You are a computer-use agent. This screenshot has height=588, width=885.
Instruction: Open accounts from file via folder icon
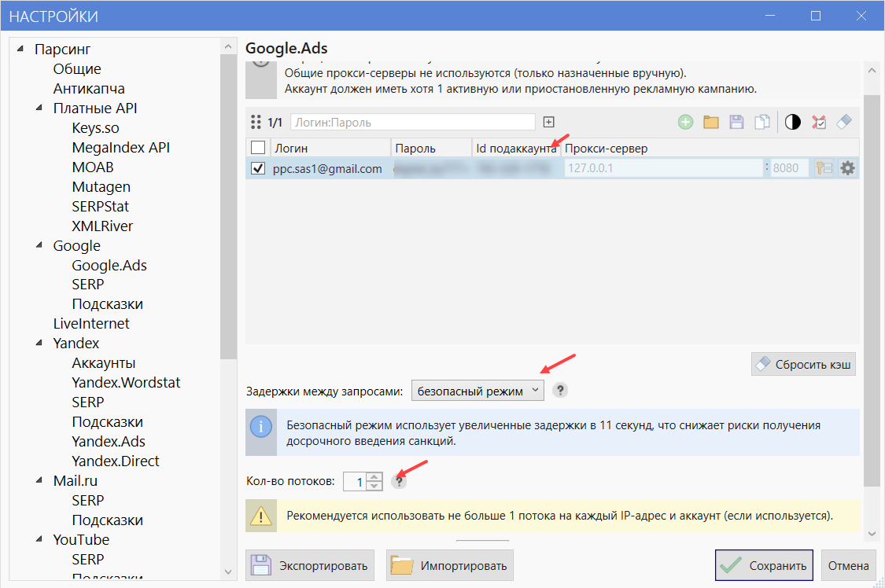711,122
